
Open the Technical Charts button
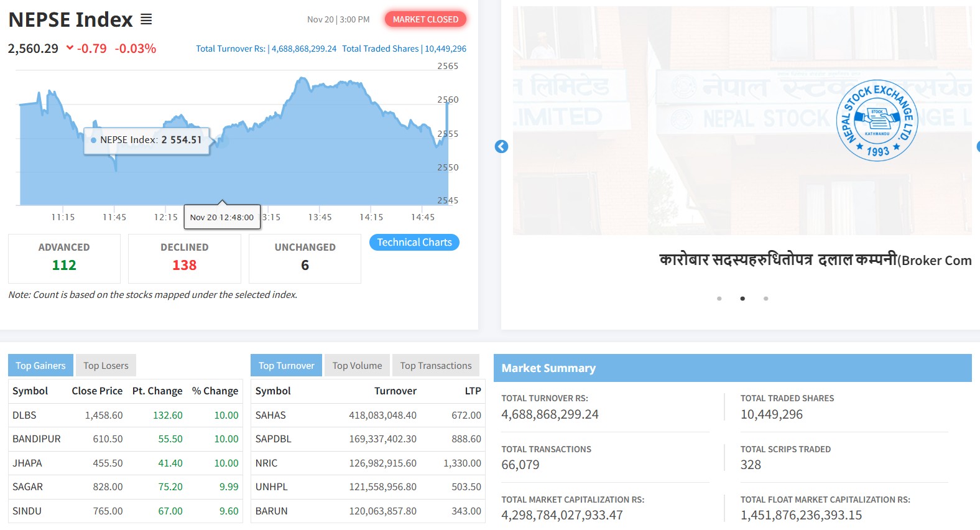click(x=414, y=243)
